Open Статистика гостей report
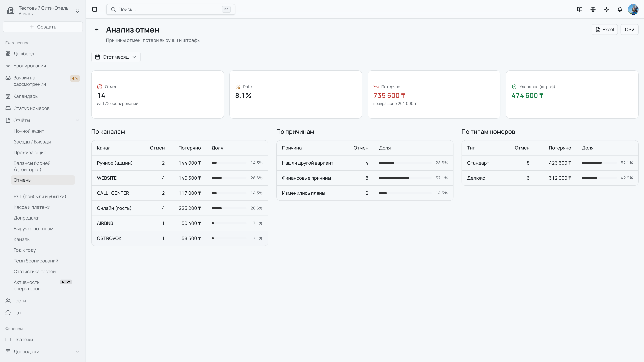 point(35,271)
